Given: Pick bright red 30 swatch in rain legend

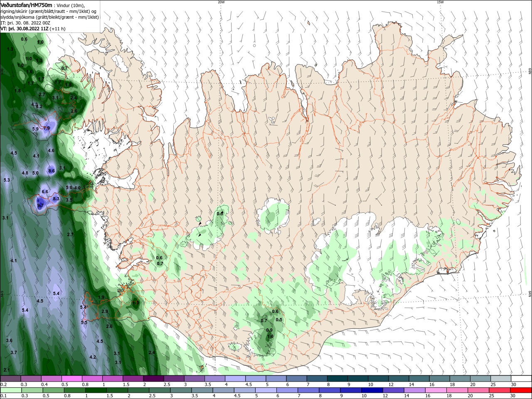Looking at the screenshot, I should tap(521, 390).
